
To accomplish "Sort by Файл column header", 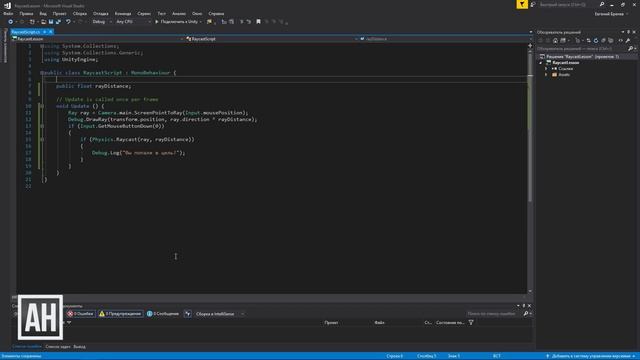I will pos(379,322).
